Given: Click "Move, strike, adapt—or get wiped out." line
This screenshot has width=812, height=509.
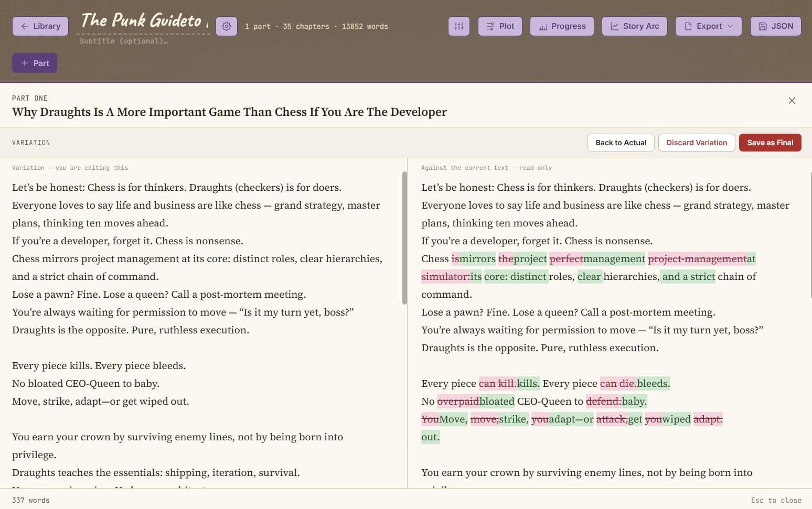Looking at the screenshot, I should (x=100, y=401).
